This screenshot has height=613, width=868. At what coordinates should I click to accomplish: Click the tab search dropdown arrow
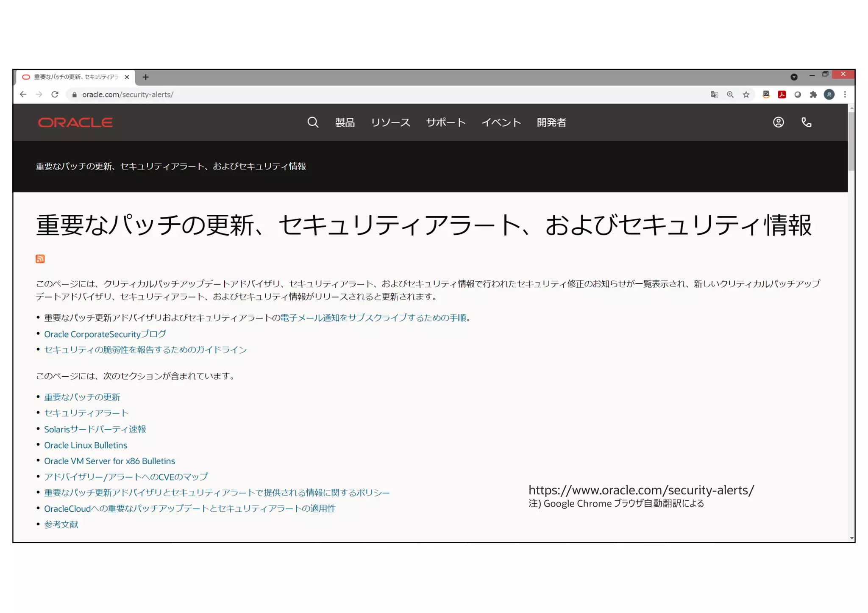794,77
